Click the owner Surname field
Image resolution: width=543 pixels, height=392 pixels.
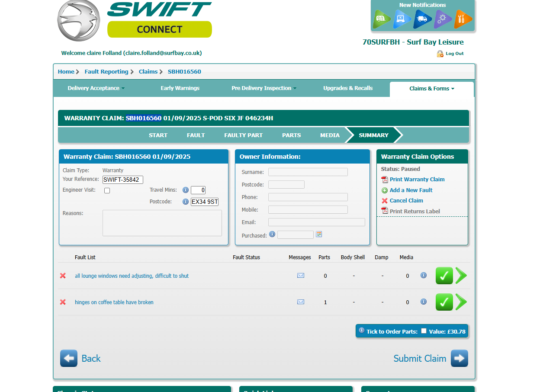[308, 172]
